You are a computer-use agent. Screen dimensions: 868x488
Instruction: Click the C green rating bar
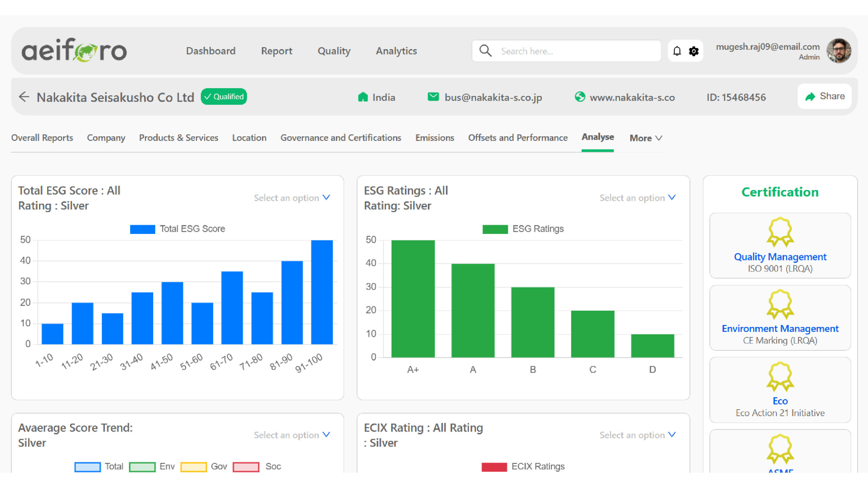pyautogui.click(x=593, y=334)
